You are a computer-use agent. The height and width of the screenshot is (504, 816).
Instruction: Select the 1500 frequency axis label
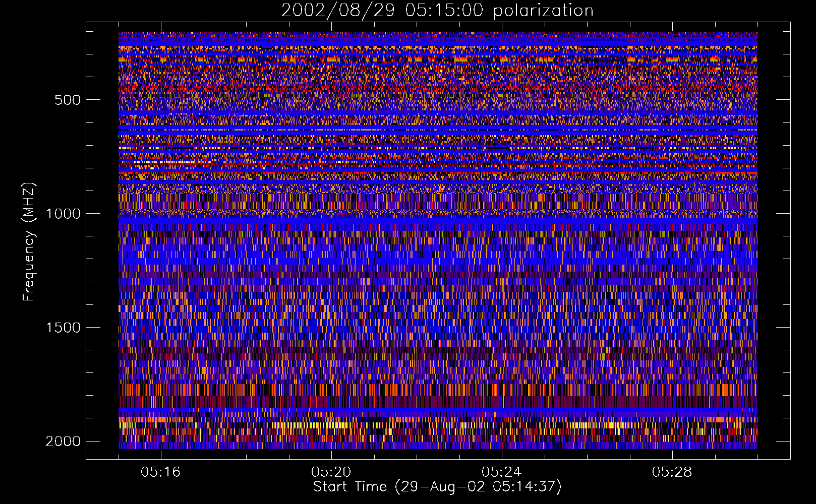click(x=63, y=328)
